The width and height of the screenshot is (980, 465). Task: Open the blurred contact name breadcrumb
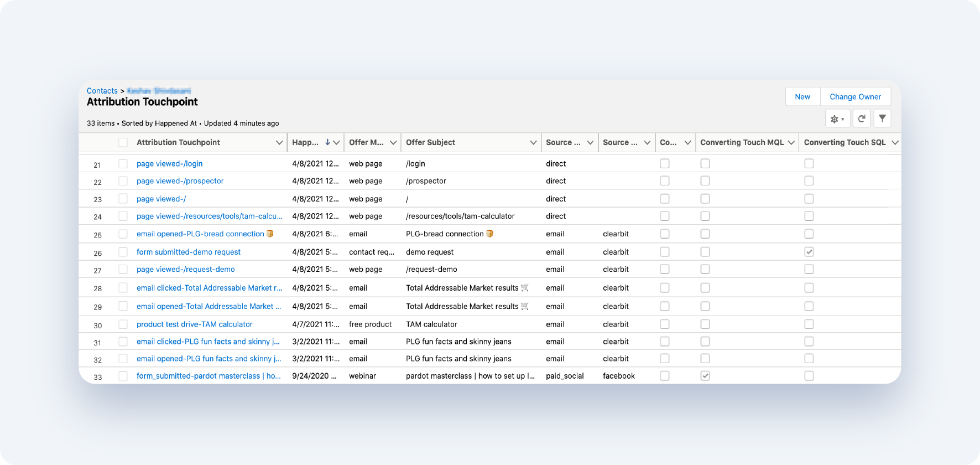tap(159, 91)
